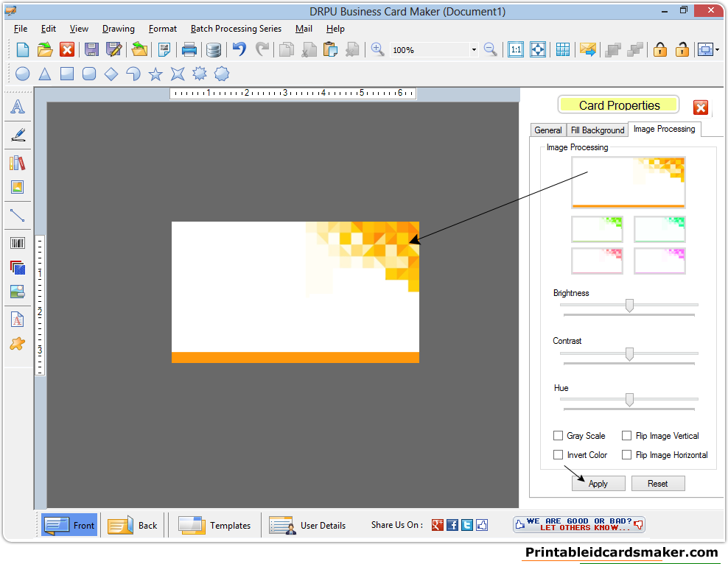The height and width of the screenshot is (564, 728).
Task: Select the red-pink tint preview thumbnail
Action: click(597, 261)
